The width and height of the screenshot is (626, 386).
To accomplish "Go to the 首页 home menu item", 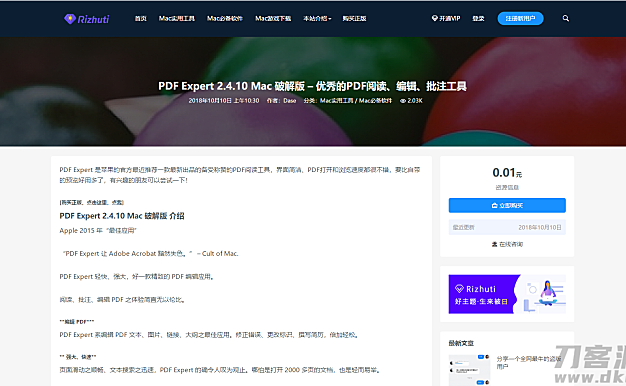I will coord(141,18).
